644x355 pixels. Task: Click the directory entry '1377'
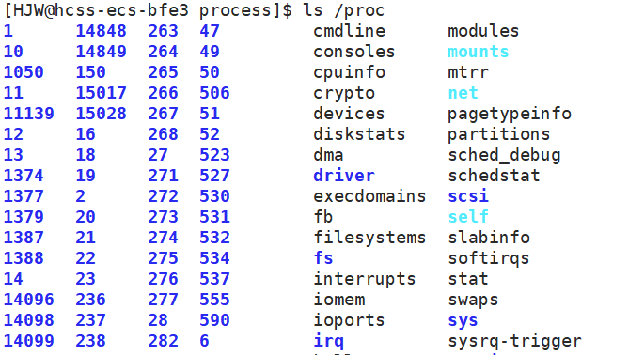coord(24,196)
